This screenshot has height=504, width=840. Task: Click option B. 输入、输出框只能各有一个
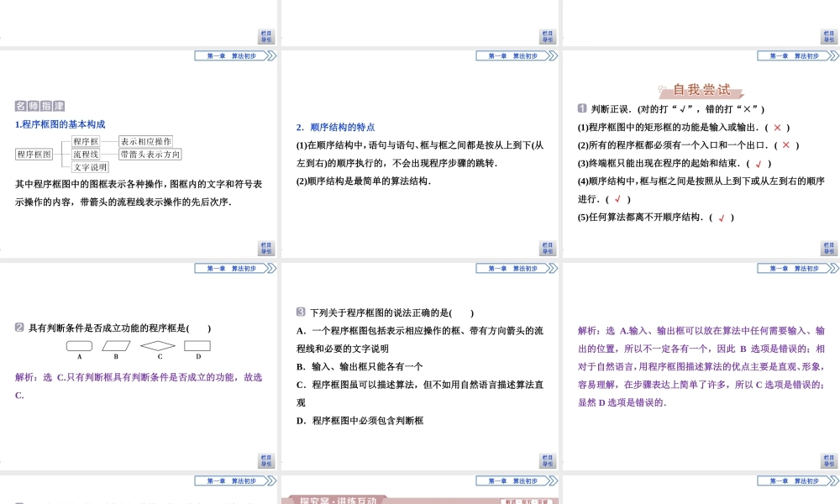[360, 366]
